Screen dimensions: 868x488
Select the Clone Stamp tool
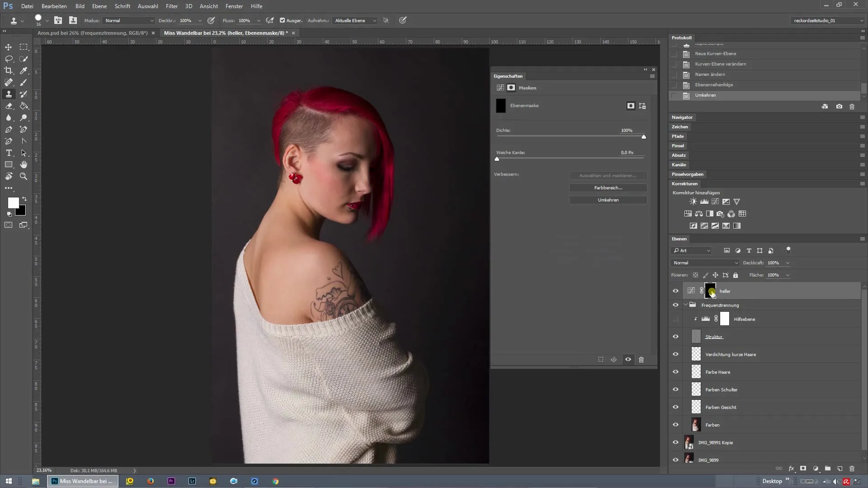pos(9,94)
